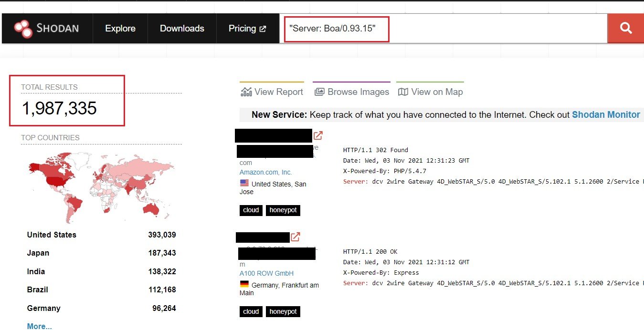Click the United States flag icon
The height and width of the screenshot is (330, 644).
[x=244, y=183]
